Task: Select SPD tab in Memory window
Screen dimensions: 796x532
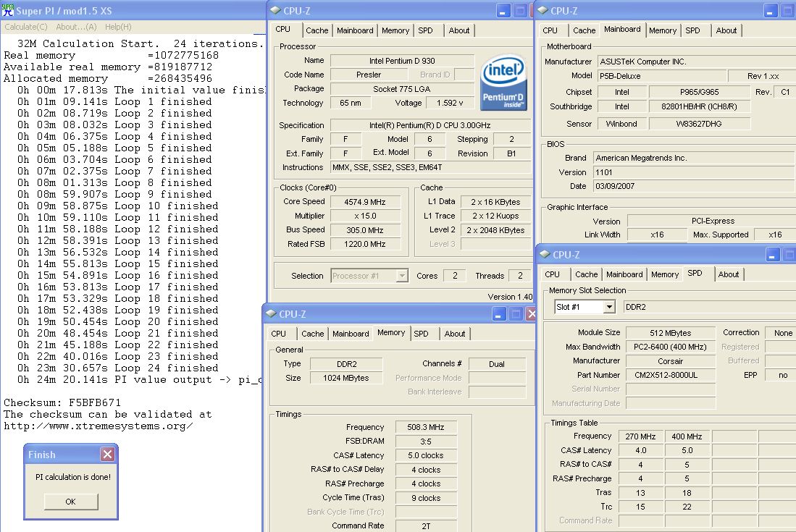Action: pos(421,334)
